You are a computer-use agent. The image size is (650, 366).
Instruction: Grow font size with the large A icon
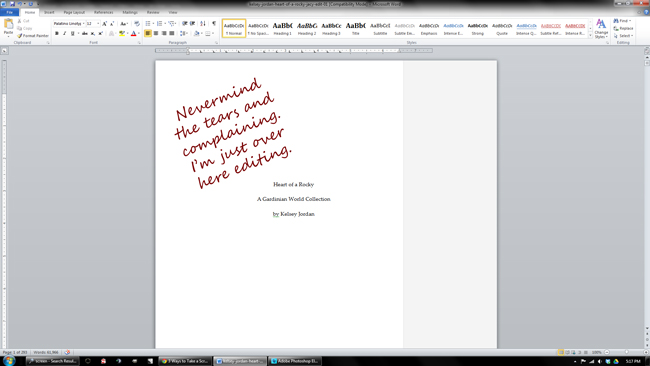pos(104,24)
